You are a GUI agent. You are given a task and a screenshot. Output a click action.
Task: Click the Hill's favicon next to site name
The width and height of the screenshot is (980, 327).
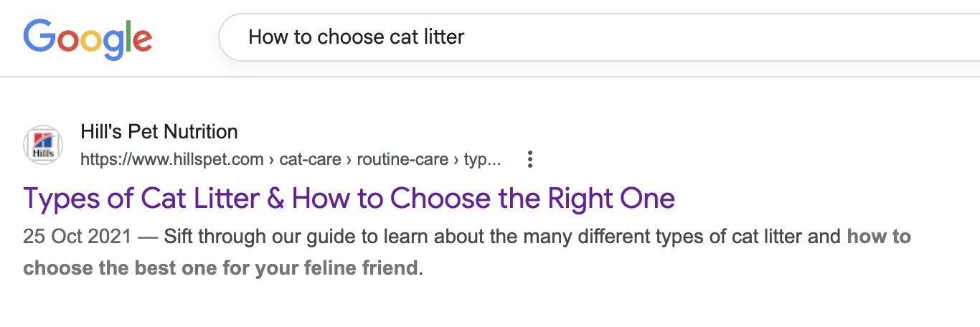[x=42, y=145]
